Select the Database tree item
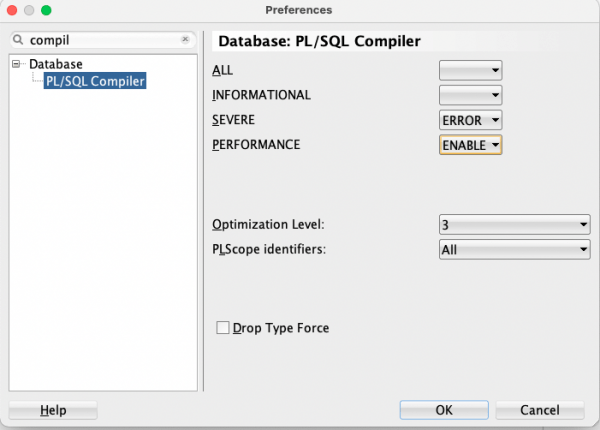The width and height of the screenshot is (600, 430). pos(56,64)
